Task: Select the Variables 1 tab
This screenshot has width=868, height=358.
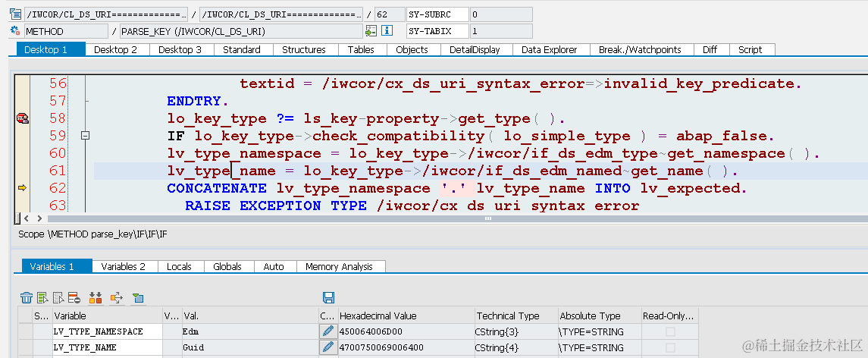Action: click(57, 266)
